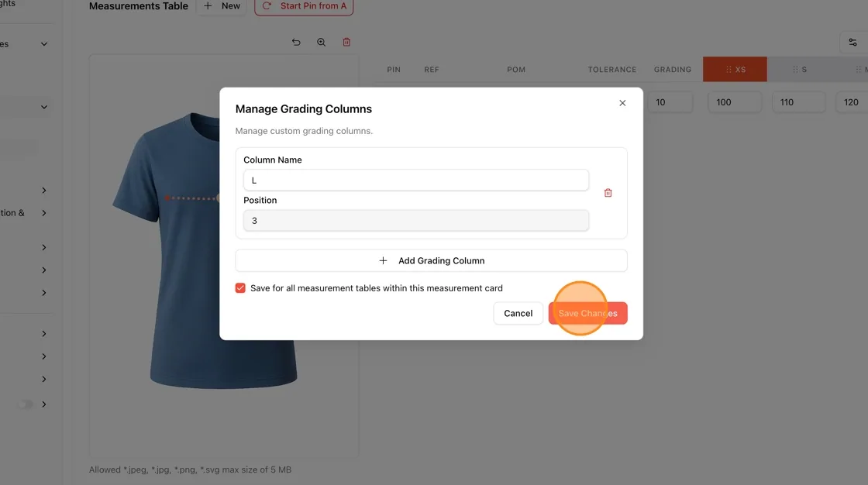
Task: Uncheck Save for all measurement tables checkbox
Action: tap(240, 288)
